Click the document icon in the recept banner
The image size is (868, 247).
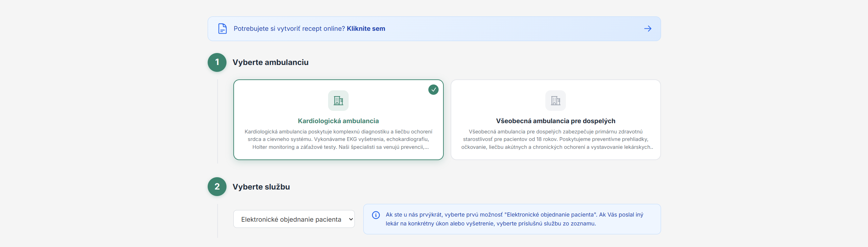click(222, 29)
